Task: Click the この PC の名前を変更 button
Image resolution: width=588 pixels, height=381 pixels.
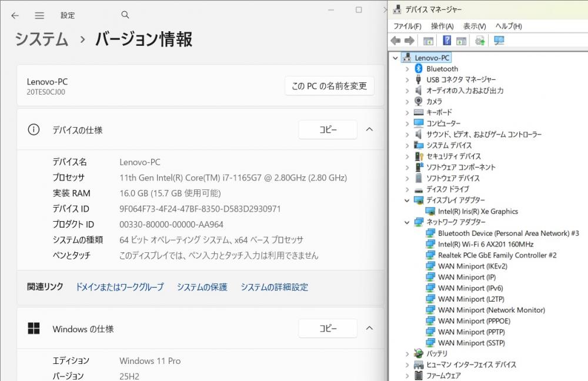Action: pyautogui.click(x=329, y=86)
